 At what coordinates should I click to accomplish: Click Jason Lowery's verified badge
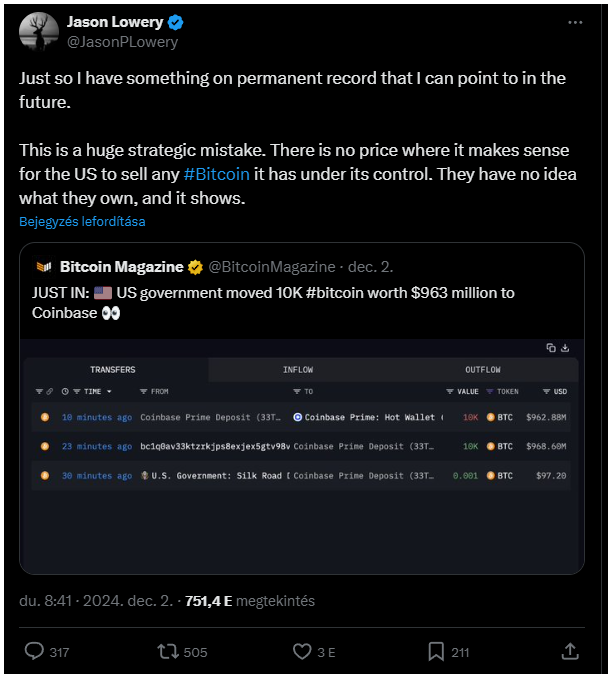click(x=175, y=22)
